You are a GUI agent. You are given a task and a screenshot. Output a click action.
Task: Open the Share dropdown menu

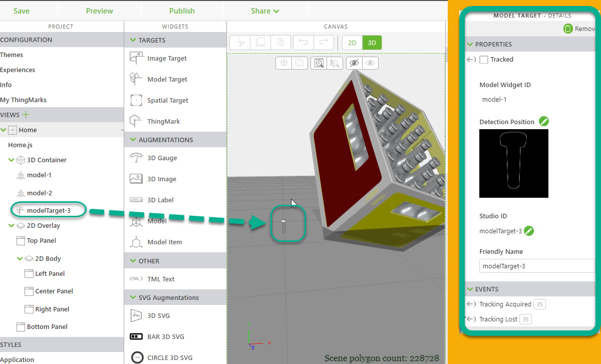coord(265,11)
